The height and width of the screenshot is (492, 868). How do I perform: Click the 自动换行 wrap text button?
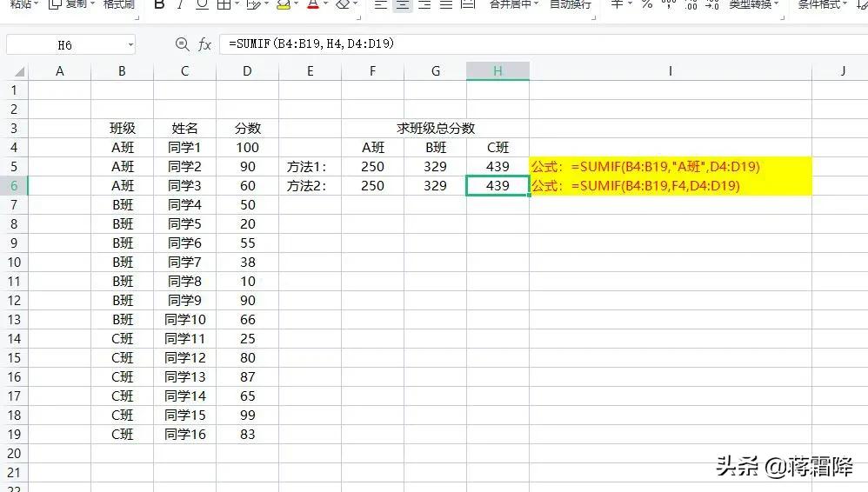pyautogui.click(x=571, y=4)
